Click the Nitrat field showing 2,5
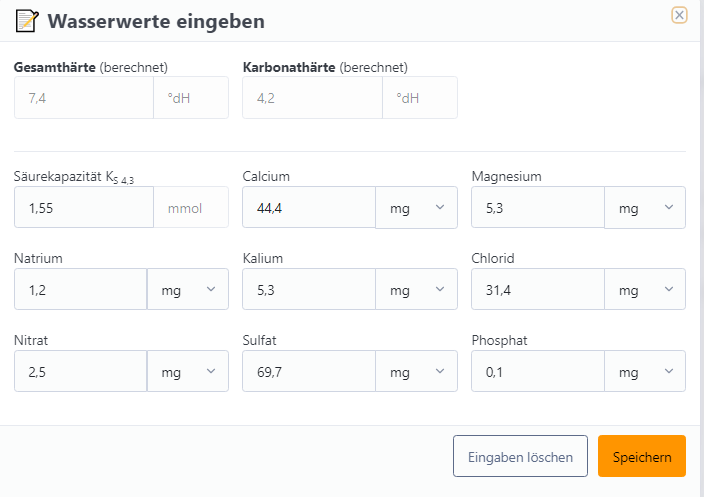Image resolution: width=704 pixels, height=497 pixels. [x=80, y=371]
